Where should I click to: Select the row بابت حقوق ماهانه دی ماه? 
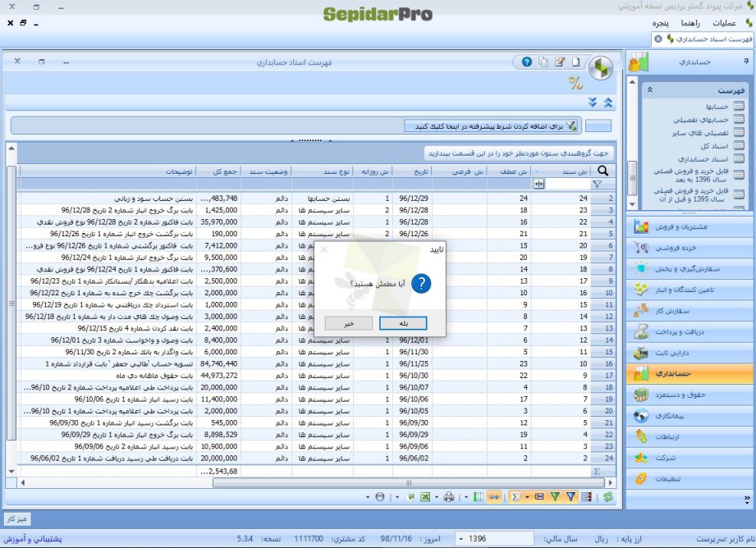tap(316, 376)
